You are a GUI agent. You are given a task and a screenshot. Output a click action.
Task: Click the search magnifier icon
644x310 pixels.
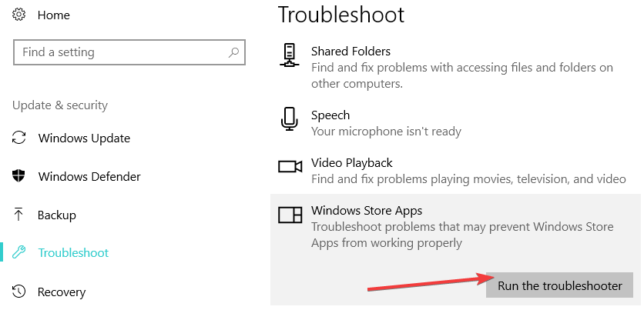coord(233,53)
